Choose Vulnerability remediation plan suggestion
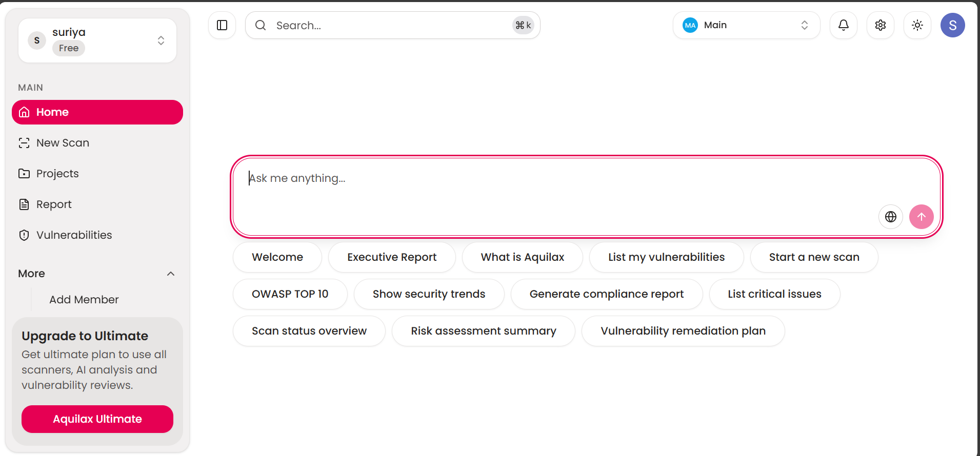The width and height of the screenshot is (980, 456). pyautogui.click(x=683, y=331)
